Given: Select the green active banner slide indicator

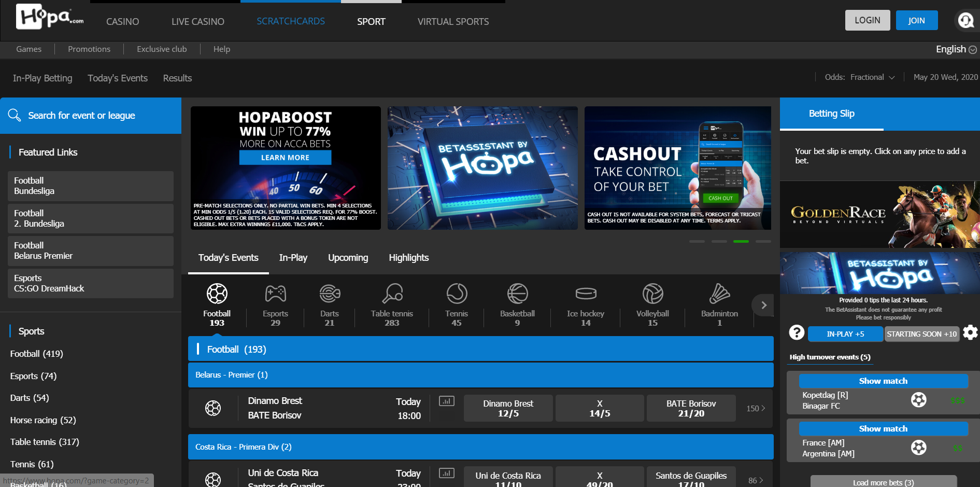Looking at the screenshot, I should 741,241.
